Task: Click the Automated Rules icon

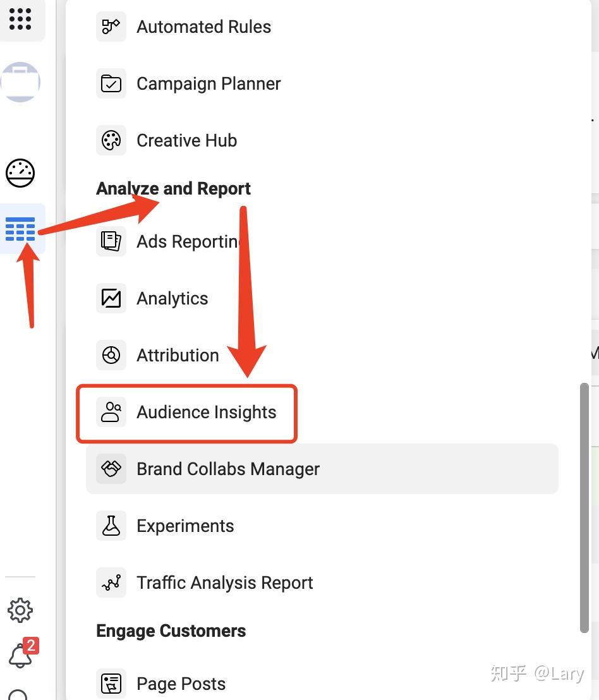Action: pyautogui.click(x=111, y=27)
